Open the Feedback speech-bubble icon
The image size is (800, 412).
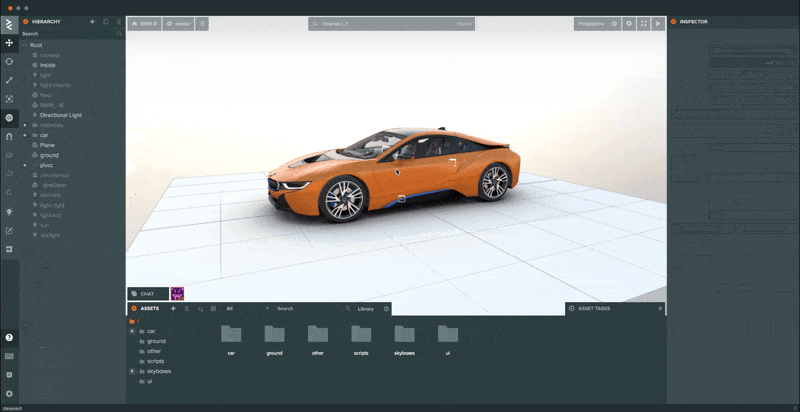point(9,375)
